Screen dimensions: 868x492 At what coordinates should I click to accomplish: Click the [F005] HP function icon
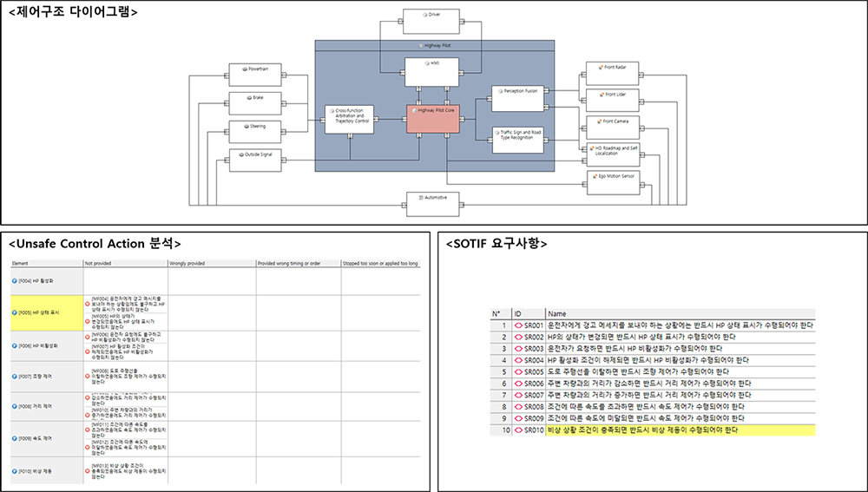pyautogui.click(x=15, y=312)
